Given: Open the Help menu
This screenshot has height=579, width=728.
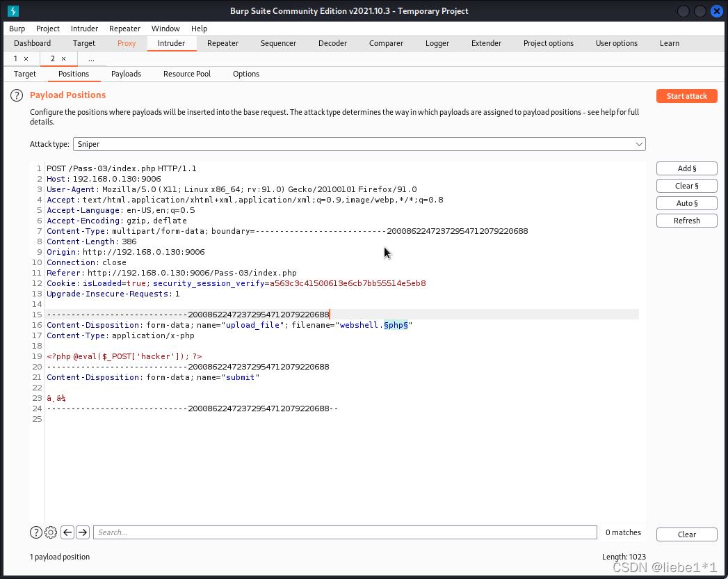Looking at the screenshot, I should 199,29.
